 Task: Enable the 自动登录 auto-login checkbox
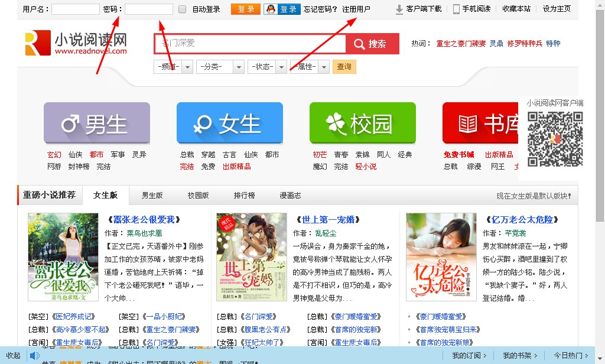tap(182, 9)
